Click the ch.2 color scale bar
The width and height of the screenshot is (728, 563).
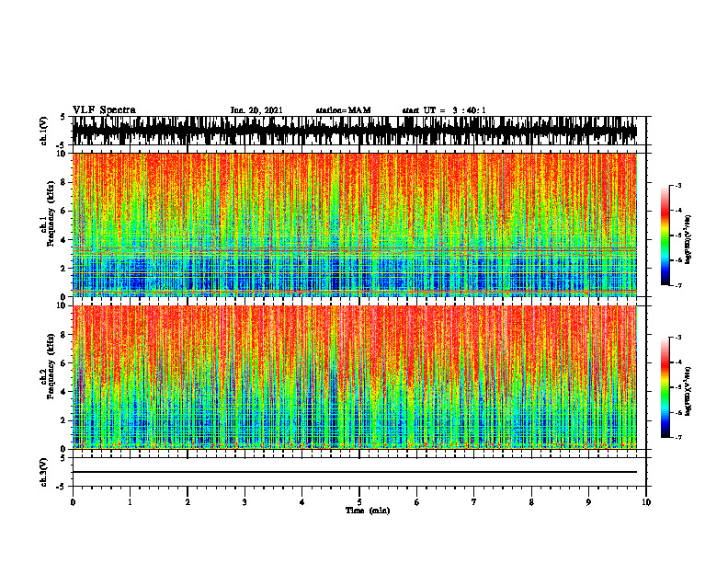click(665, 387)
